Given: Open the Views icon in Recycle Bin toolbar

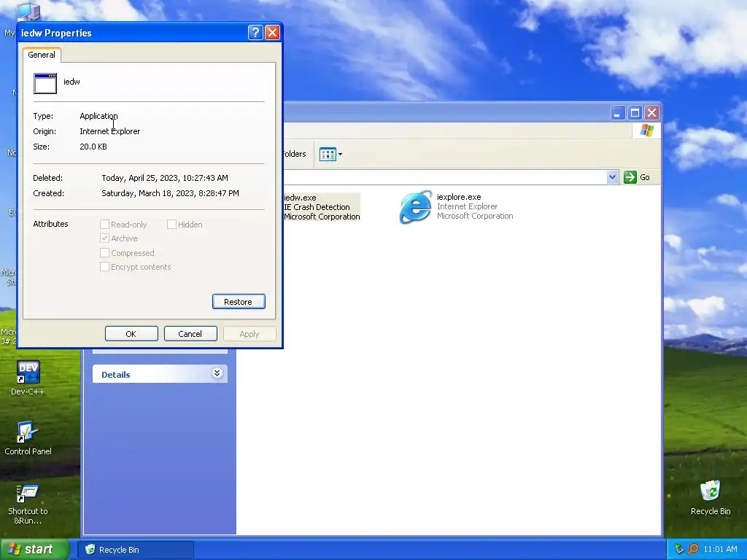Looking at the screenshot, I should 328,154.
